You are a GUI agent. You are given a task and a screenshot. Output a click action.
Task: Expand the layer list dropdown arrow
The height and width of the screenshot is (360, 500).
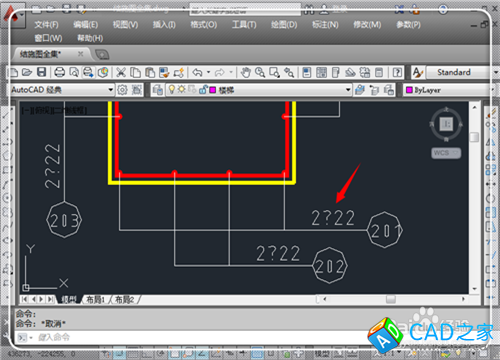pos(347,90)
